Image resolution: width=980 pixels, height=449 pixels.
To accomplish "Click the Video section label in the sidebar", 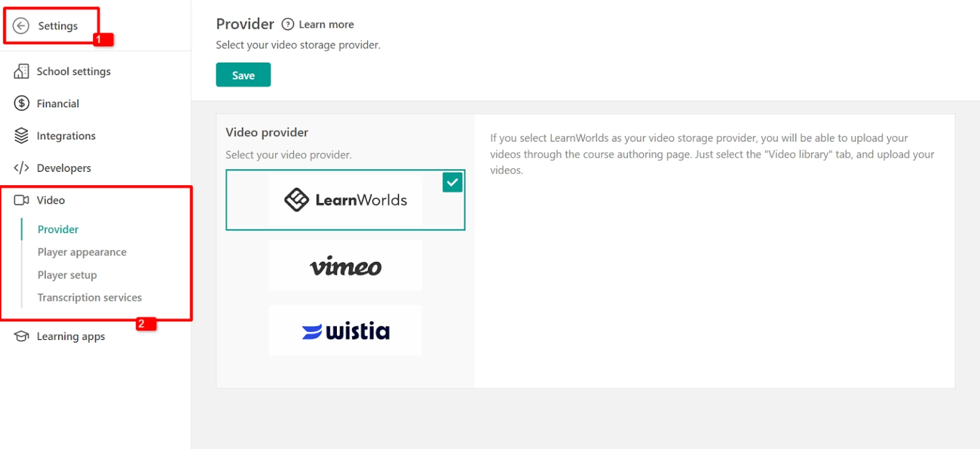I will (52, 200).
